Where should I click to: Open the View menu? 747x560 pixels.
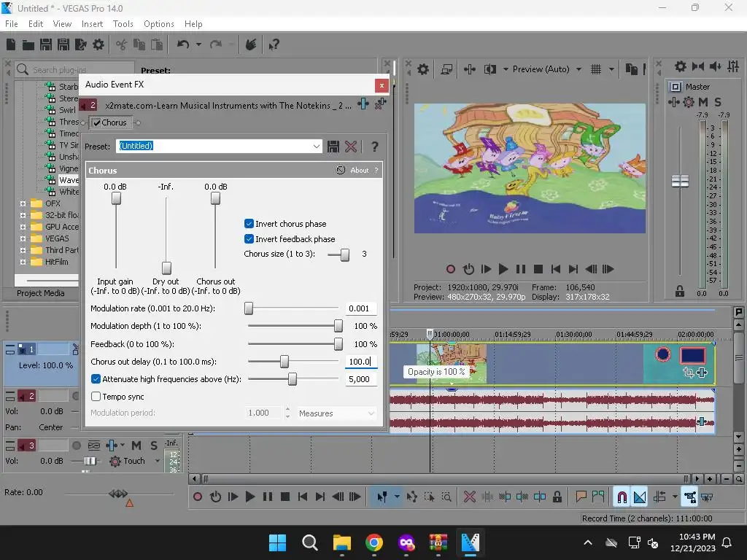coord(62,24)
